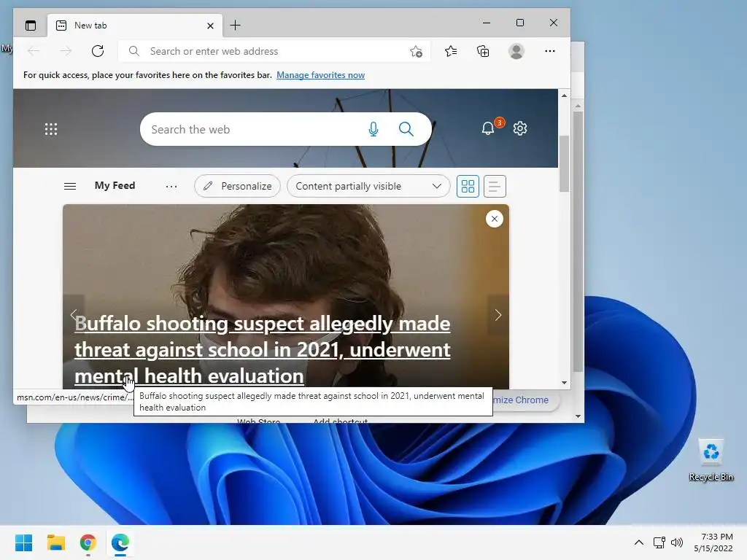Start voice search with microphone icon
Image resolution: width=747 pixels, height=560 pixels.
coord(373,129)
